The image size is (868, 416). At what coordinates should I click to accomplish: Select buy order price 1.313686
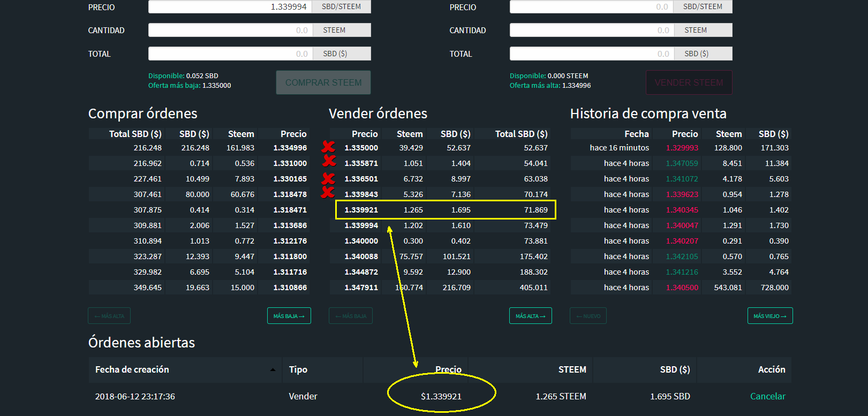pyautogui.click(x=290, y=226)
